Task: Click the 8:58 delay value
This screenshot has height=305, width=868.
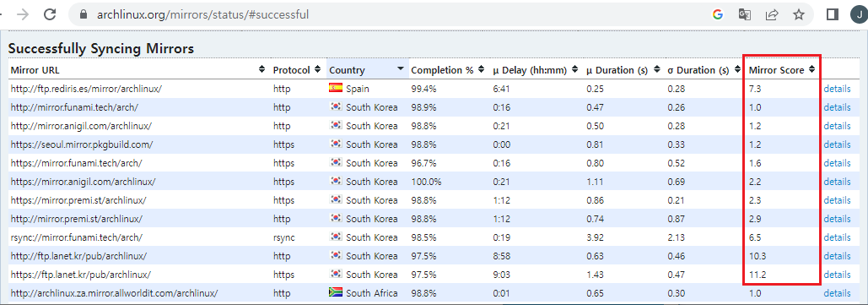Action: point(501,256)
